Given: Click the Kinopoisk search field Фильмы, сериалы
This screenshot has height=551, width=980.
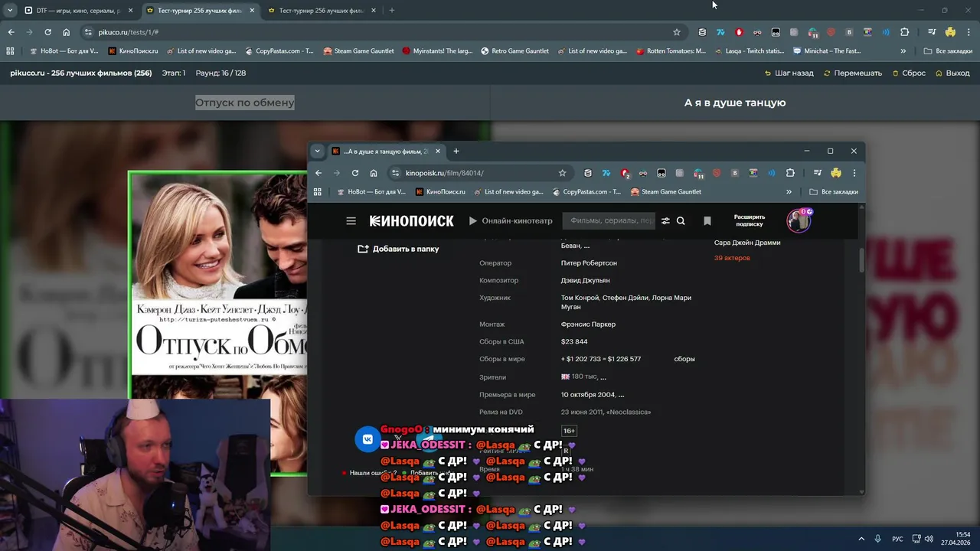Looking at the screenshot, I should tap(609, 220).
